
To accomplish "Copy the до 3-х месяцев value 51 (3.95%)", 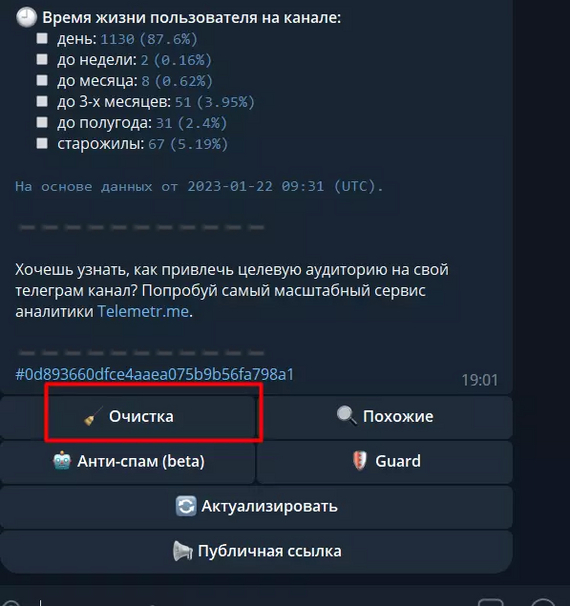I will pos(215,102).
